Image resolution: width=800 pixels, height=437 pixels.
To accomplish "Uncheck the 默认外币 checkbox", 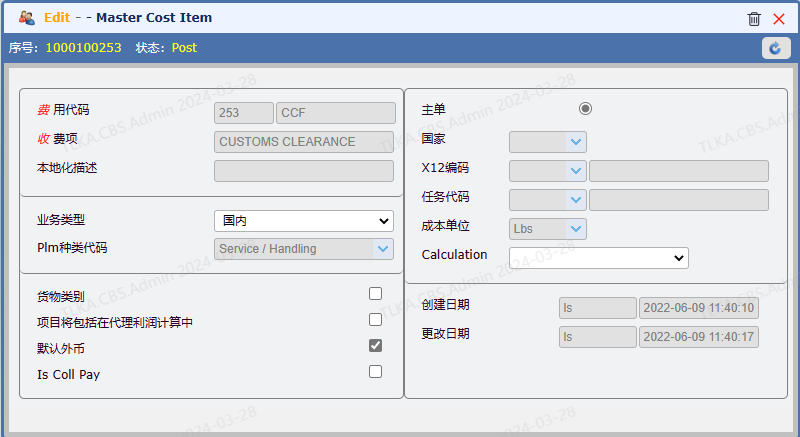I will [x=376, y=346].
